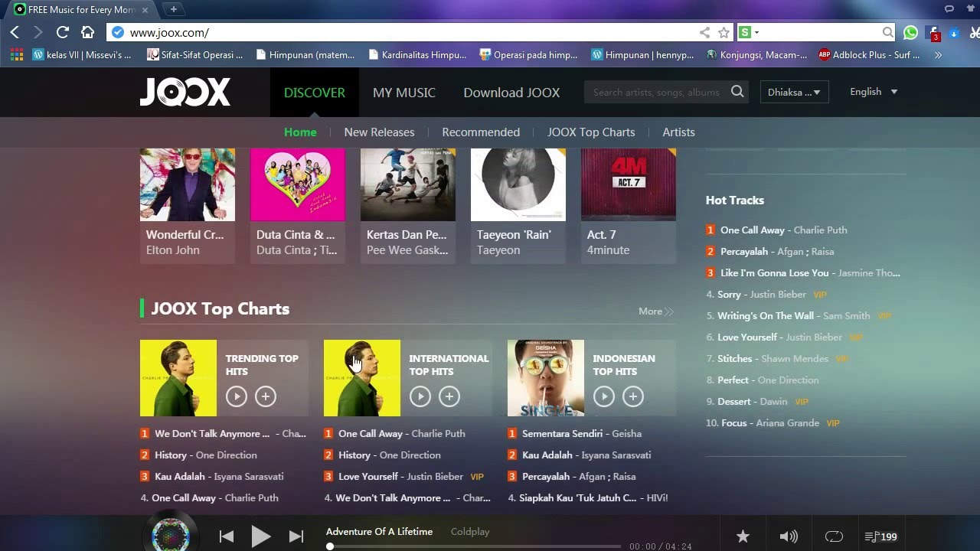This screenshot has height=551, width=980.
Task: Toggle the repeat loop mode
Action: coord(834,536)
